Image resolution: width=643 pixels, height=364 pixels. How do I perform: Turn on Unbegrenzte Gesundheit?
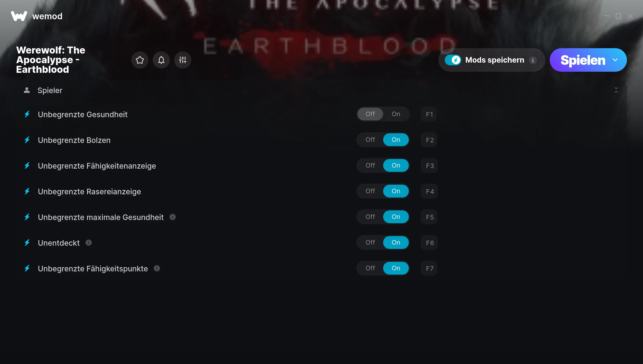(396, 114)
